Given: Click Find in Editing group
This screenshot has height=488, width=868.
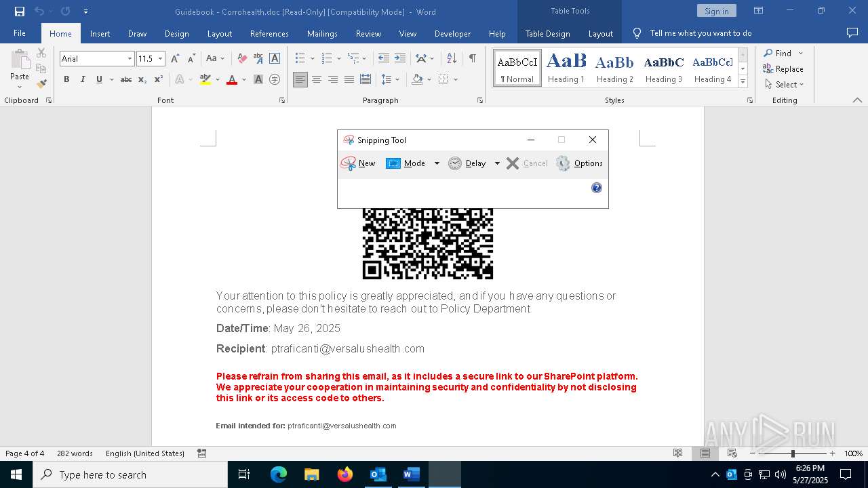Looking at the screenshot, I should point(777,53).
